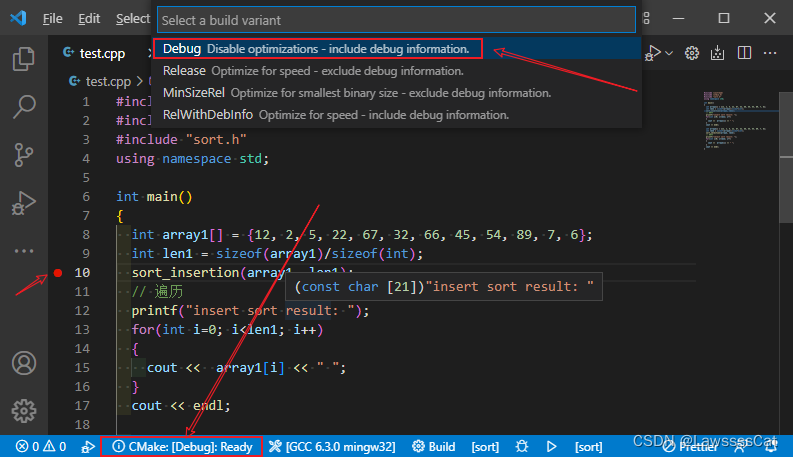Click test.cpp in the breadcrumb path
The image size is (793, 457).
click(x=108, y=81)
